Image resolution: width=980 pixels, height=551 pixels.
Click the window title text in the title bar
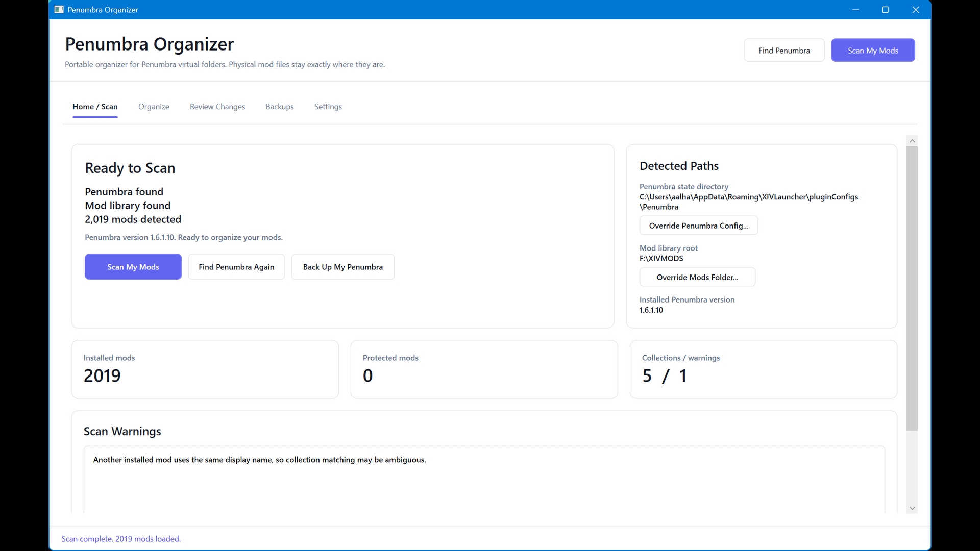point(103,10)
